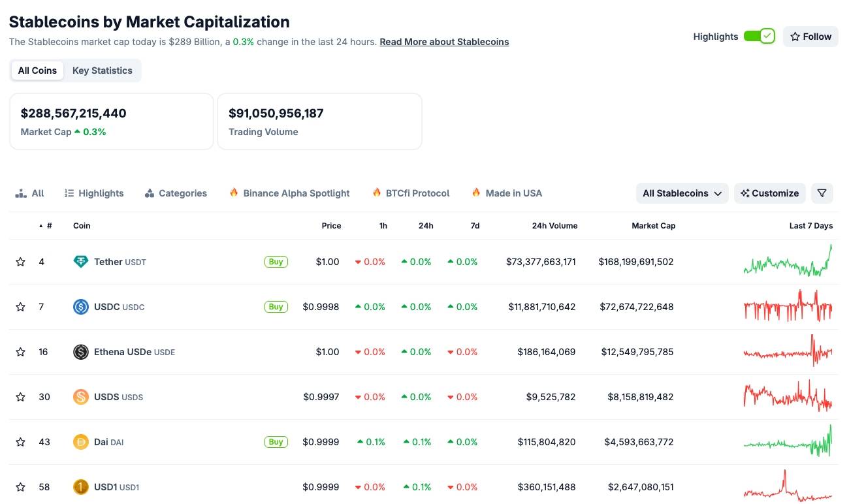Click the sparkle icon in Customize
The image size is (849, 504).
tap(745, 193)
